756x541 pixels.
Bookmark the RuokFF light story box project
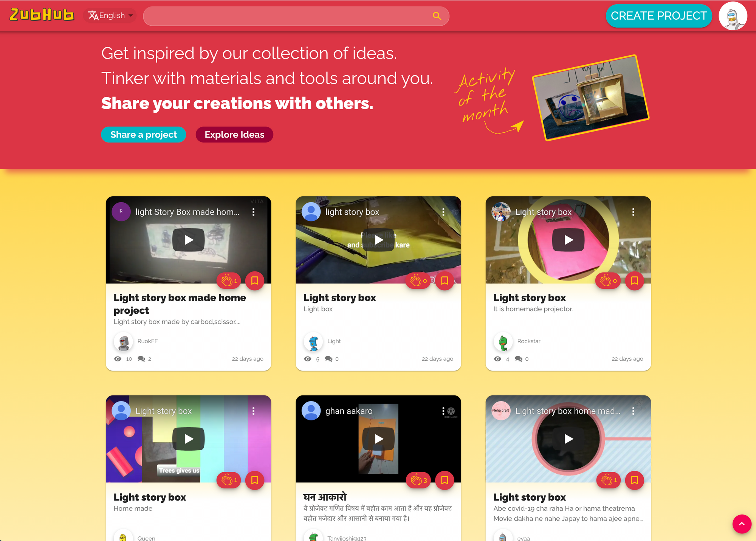[x=255, y=281]
